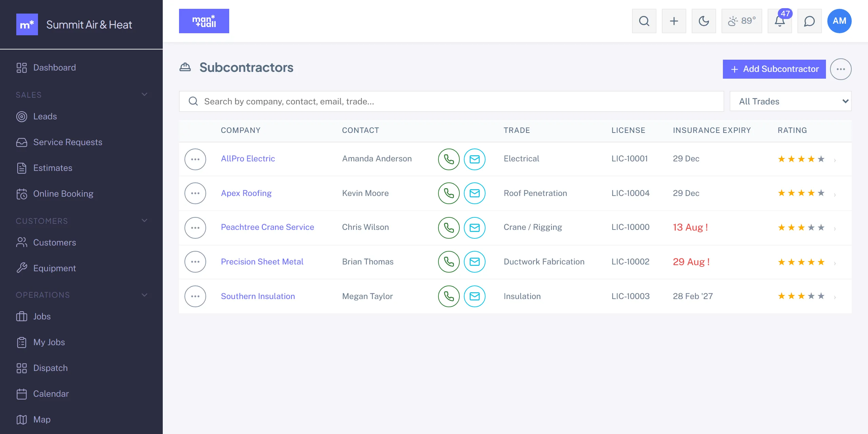Open page options ellipsis next to Add Subcontractor
The height and width of the screenshot is (434, 868).
[841, 69]
